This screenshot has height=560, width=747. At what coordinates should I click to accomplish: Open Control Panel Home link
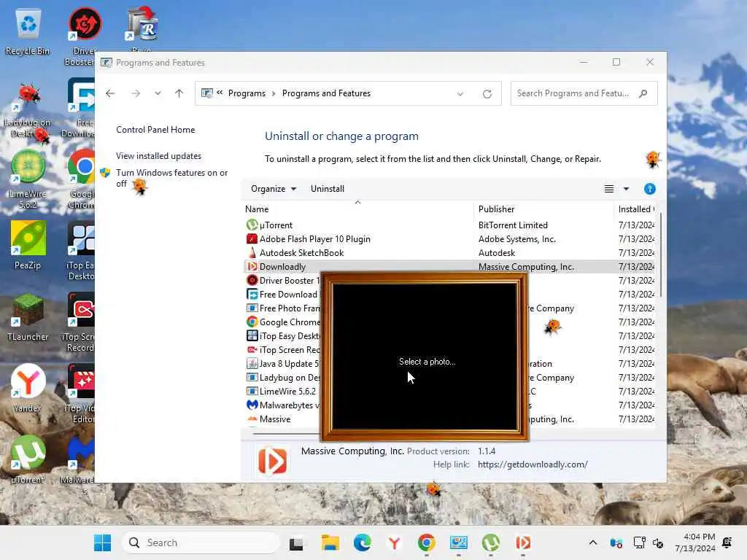tap(155, 130)
